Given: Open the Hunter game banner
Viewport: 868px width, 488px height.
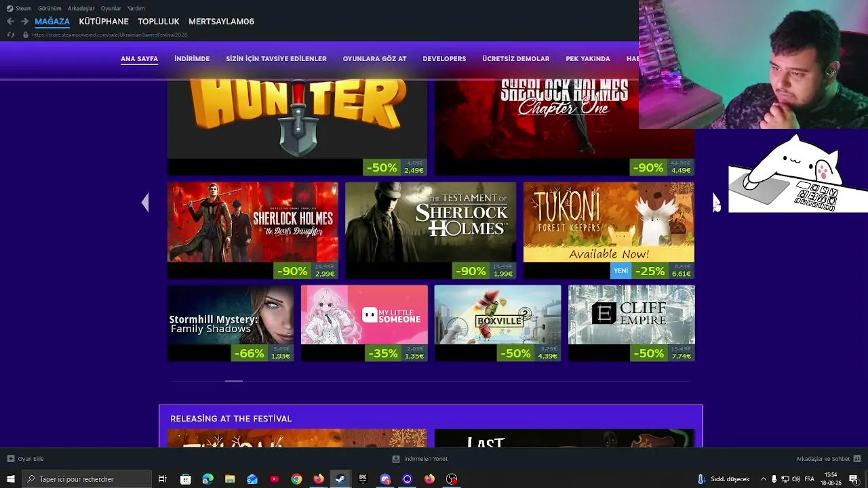Looking at the screenshot, I should (x=297, y=127).
